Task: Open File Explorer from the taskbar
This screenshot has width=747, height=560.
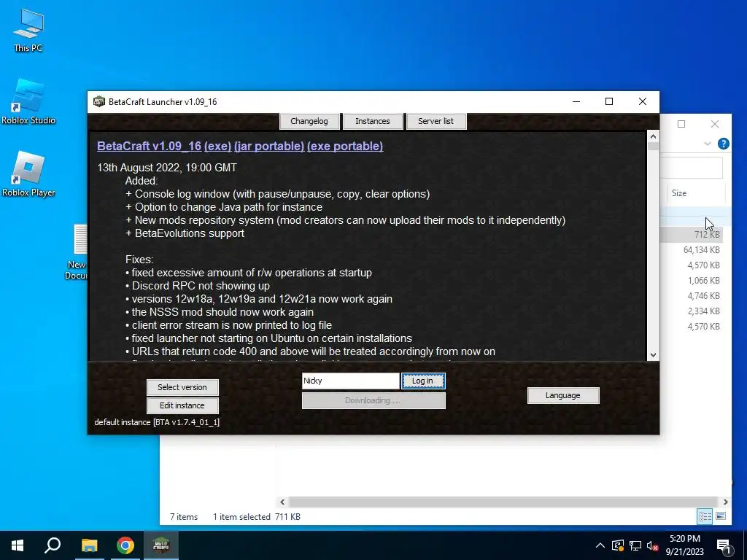Action: click(89, 545)
